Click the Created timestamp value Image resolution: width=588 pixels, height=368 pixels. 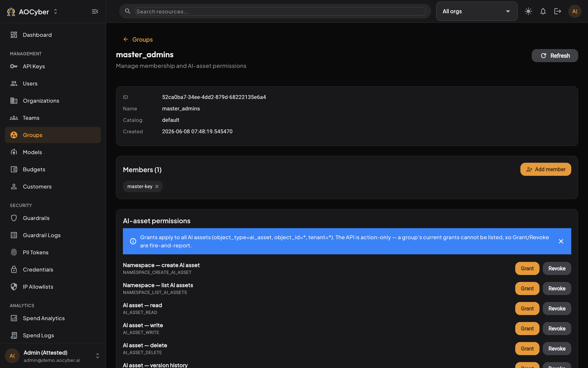[x=197, y=131]
